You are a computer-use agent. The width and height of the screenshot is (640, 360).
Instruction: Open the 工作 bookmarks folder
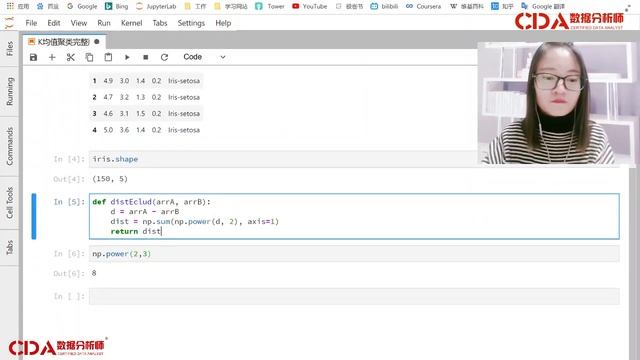[x=196, y=6]
